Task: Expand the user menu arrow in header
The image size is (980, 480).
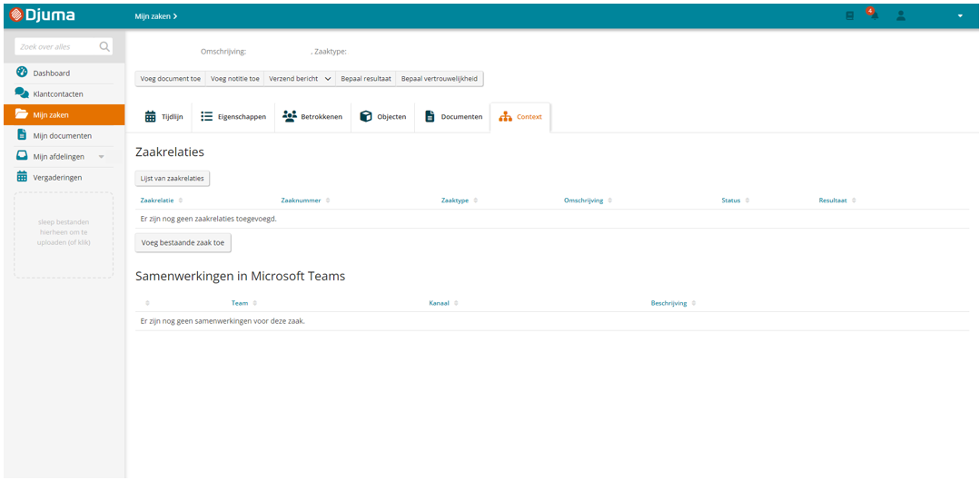Action: pos(961,16)
